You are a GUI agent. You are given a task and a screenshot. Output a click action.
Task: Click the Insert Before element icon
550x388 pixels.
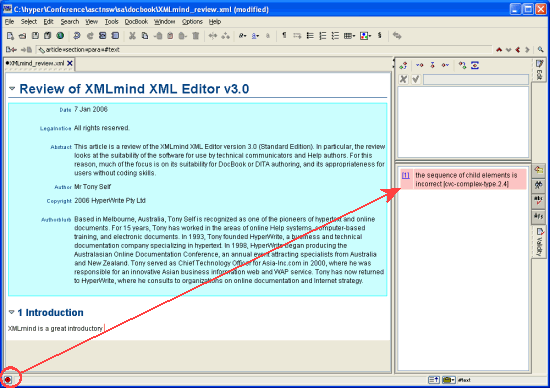coord(419,65)
